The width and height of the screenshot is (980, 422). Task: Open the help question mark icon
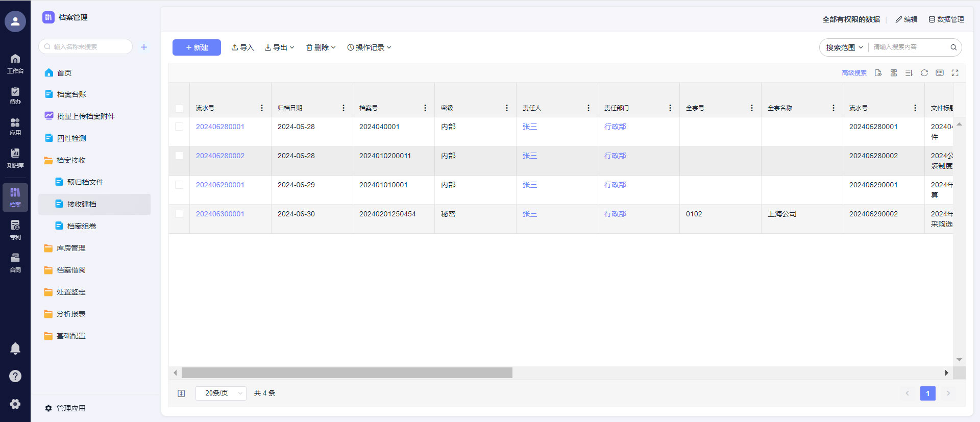pos(15,376)
